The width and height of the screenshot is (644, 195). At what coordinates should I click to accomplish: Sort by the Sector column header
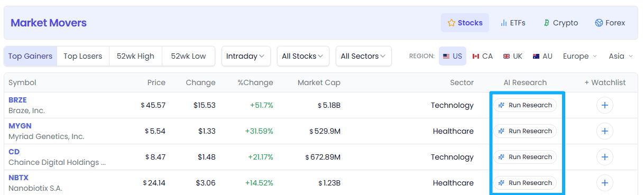tap(462, 82)
